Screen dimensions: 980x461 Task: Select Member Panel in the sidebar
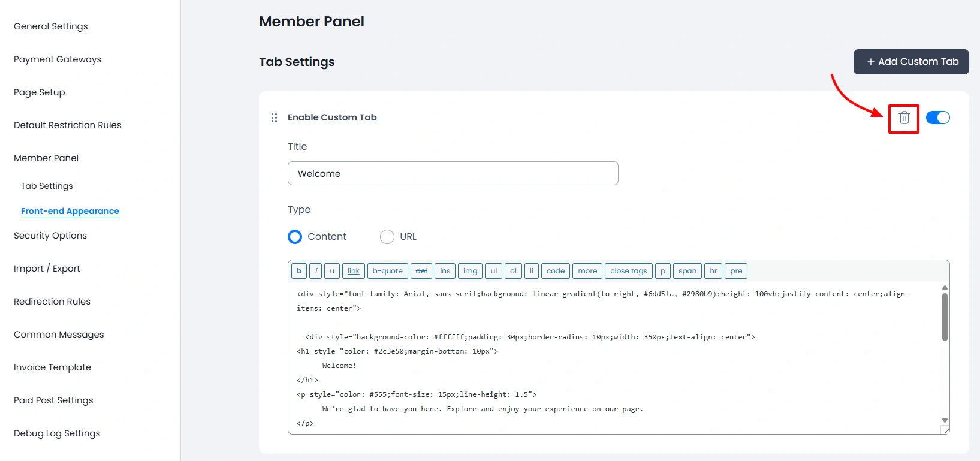pyautogui.click(x=46, y=158)
